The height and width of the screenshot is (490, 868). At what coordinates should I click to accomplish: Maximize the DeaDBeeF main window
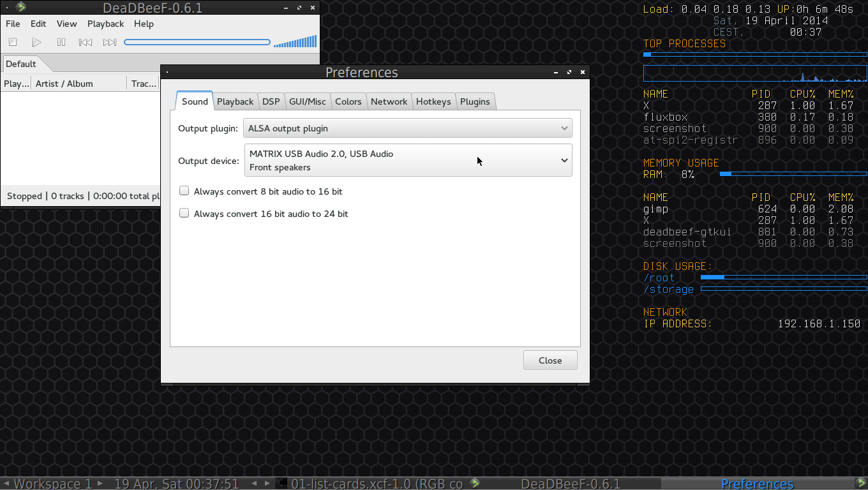click(x=299, y=8)
